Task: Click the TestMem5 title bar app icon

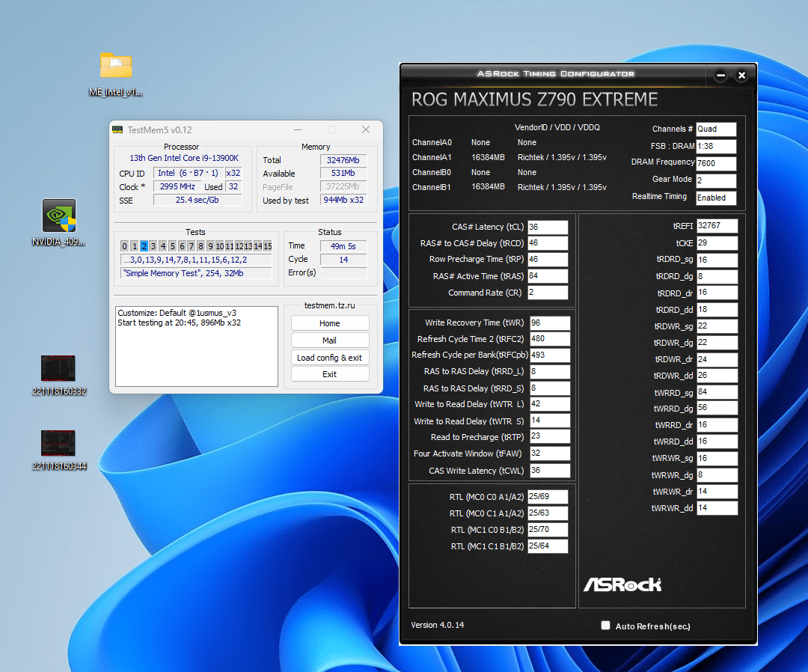Action: [117, 130]
